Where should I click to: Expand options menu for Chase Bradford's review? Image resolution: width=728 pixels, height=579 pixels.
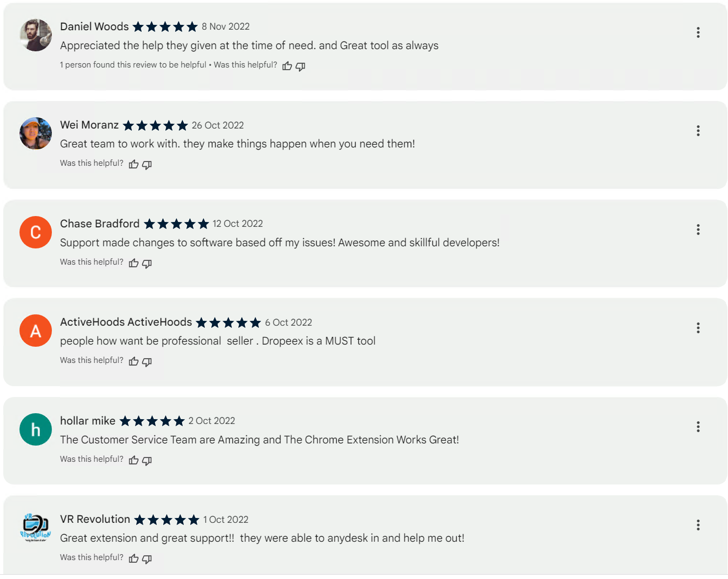[698, 230]
